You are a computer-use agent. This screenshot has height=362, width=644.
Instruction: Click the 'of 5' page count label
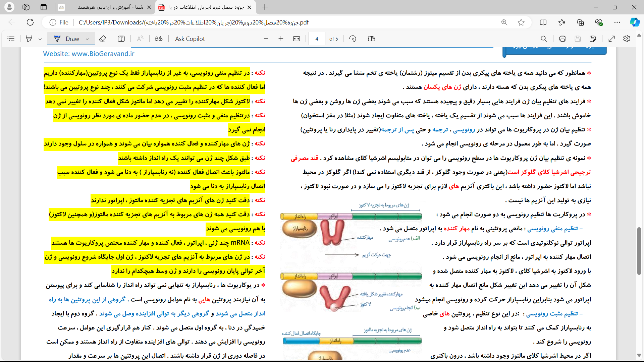click(333, 39)
